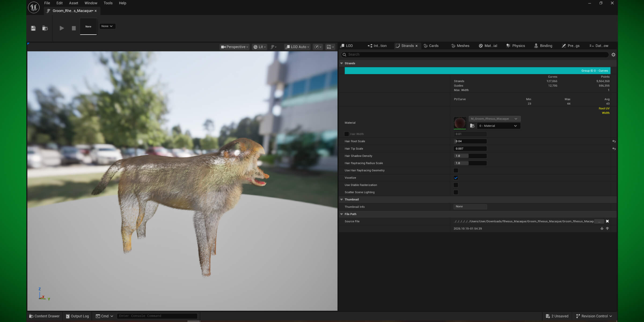Open the M_Groom_Rhesus_Macaque material dropdown
Image resolution: width=644 pixels, height=322 pixels.
tap(495, 119)
